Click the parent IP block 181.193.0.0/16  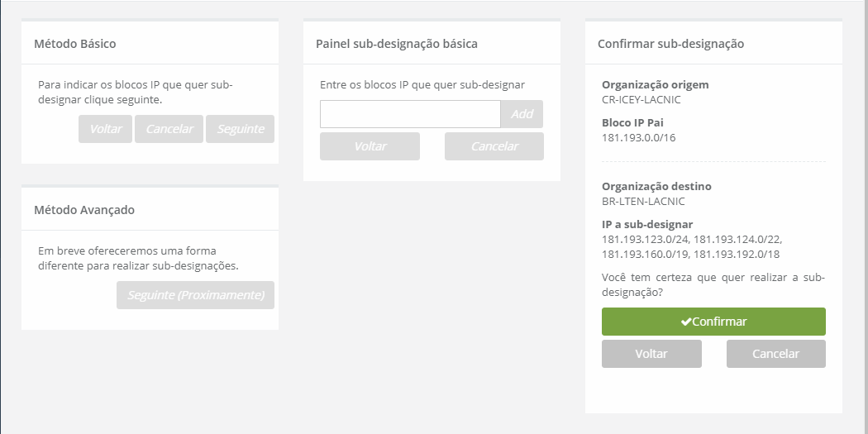click(640, 137)
